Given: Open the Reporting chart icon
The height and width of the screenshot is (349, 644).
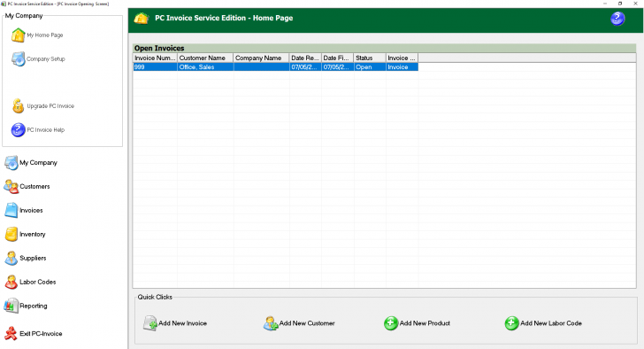Looking at the screenshot, I should 11,306.
